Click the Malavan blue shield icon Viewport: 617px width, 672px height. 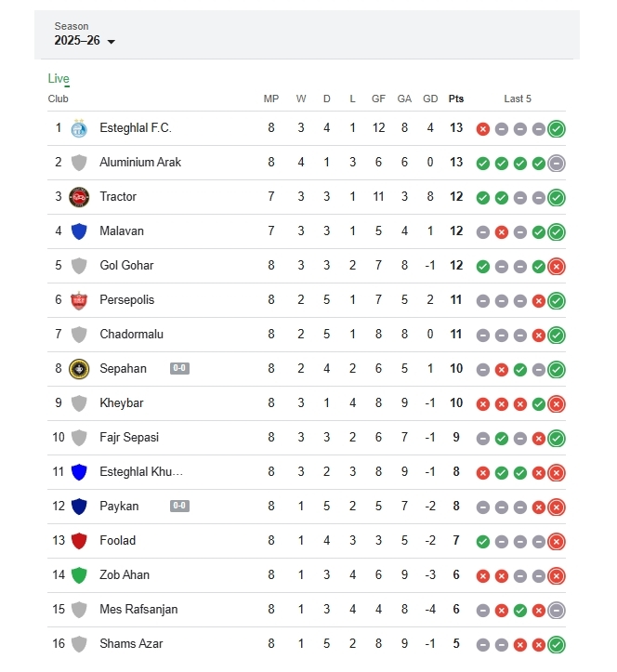pyautogui.click(x=79, y=231)
